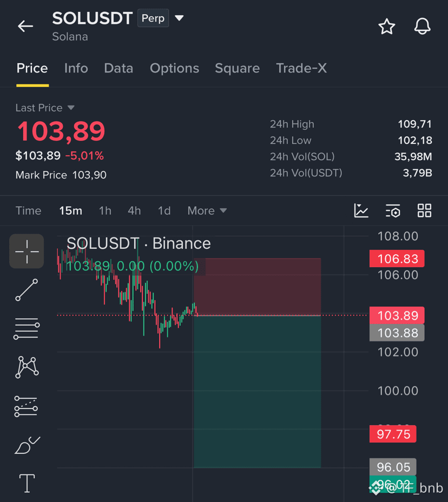The image size is (448, 502).
Task: Click the 24h Vol(SOL) value 35,98M
Action: [413, 157]
